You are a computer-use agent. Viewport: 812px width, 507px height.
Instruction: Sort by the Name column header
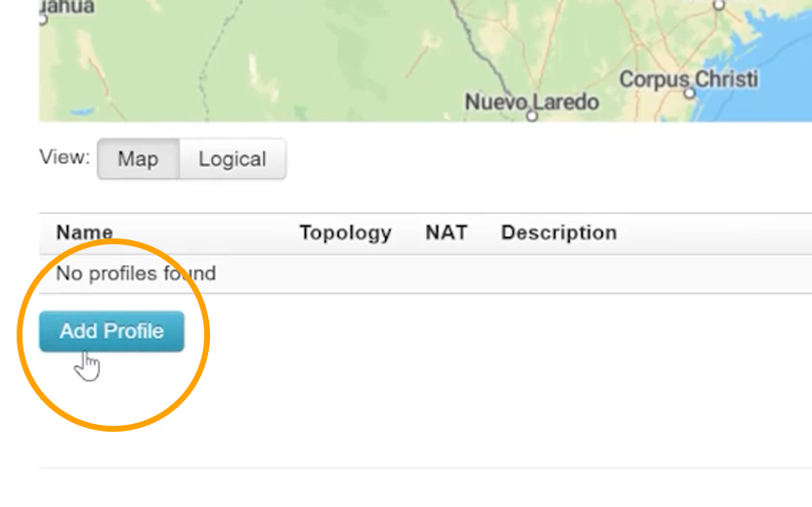tap(84, 232)
